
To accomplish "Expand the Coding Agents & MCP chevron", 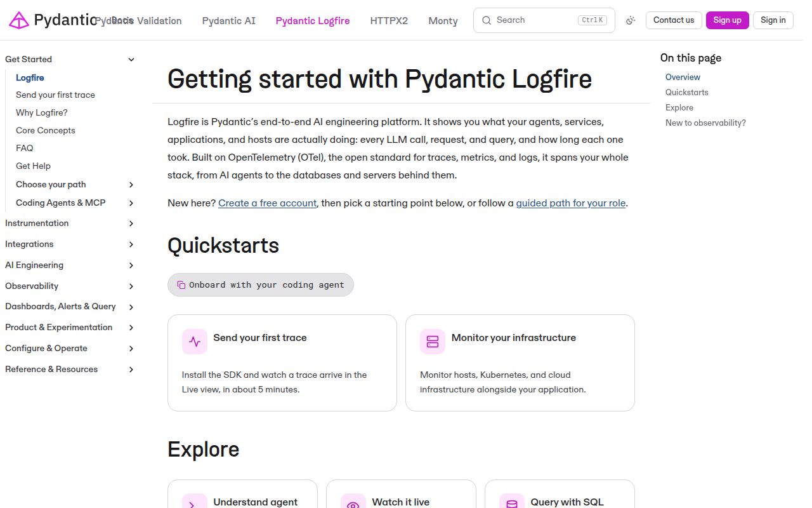I will tap(131, 203).
